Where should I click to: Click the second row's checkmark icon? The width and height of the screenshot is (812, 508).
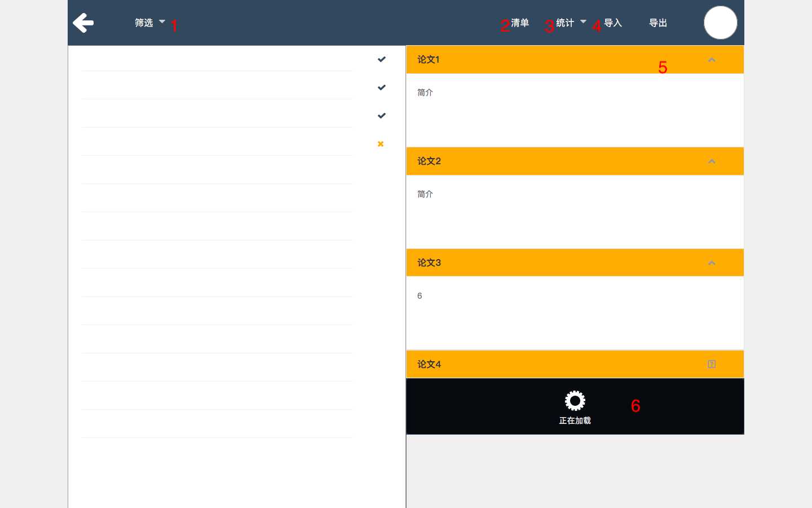point(382,87)
